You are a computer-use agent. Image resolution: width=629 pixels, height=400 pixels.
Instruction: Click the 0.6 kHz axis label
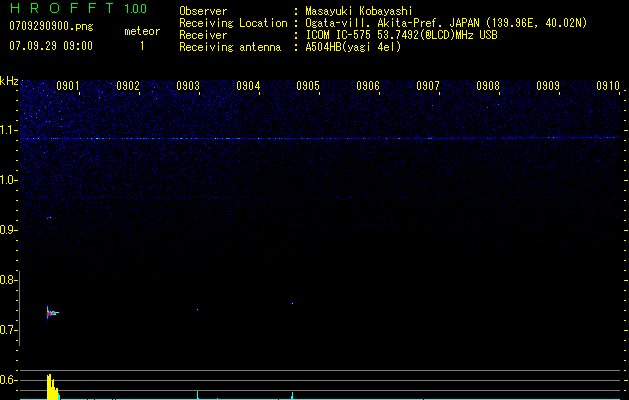pos(8,380)
